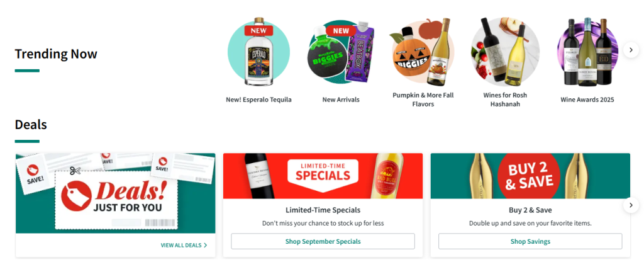This screenshot has height=262, width=644.
Task: Open the Rosh Hashanah wines circle image
Action: 505,51
